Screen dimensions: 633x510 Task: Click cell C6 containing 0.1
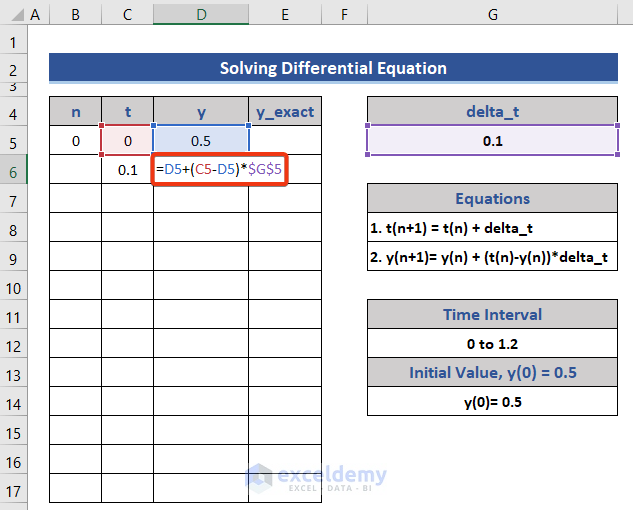point(127,170)
